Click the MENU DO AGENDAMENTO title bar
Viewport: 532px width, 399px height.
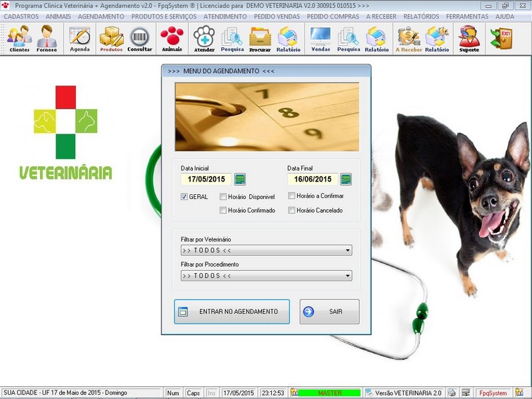[x=267, y=71]
